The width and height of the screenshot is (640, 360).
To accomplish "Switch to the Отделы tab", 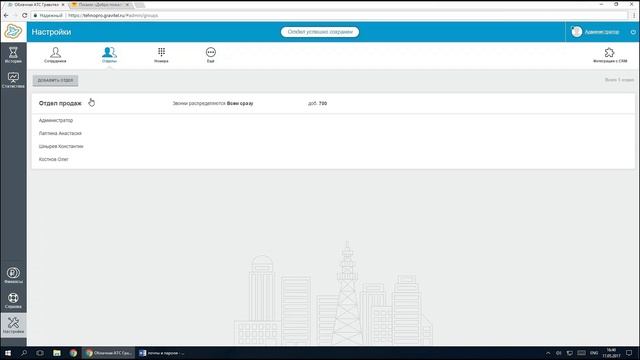I will click(x=109, y=55).
